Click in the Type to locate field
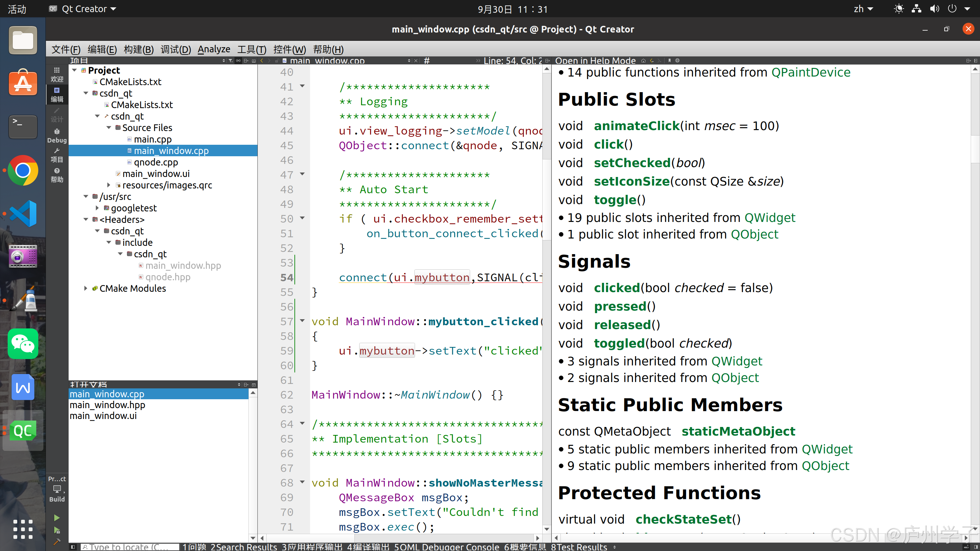This screenshot has height=551, width=980. [129, 547]
